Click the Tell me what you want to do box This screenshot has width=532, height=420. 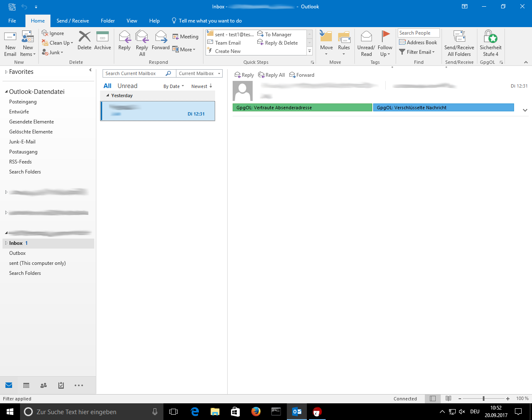[x=207, y=21]
